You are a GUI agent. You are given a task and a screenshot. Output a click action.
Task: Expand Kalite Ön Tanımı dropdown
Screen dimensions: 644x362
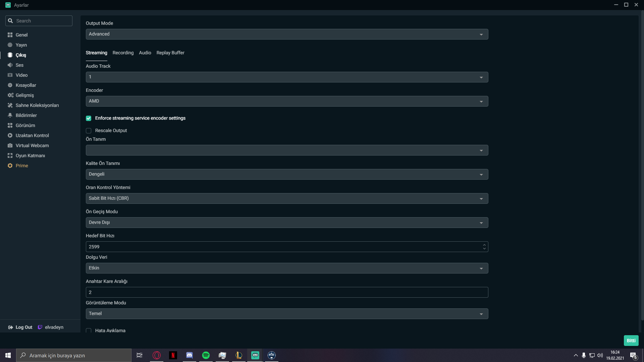287,174
